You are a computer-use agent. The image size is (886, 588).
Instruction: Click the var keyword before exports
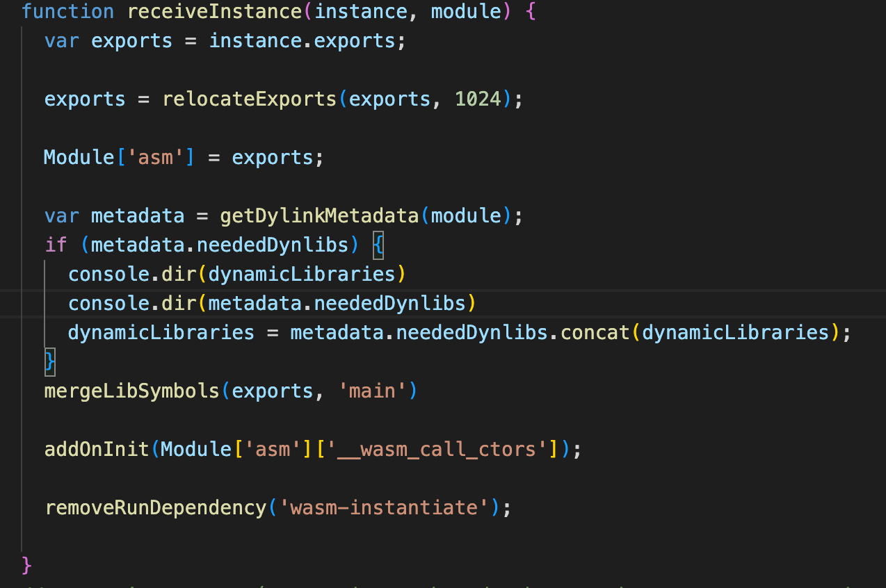62,41
